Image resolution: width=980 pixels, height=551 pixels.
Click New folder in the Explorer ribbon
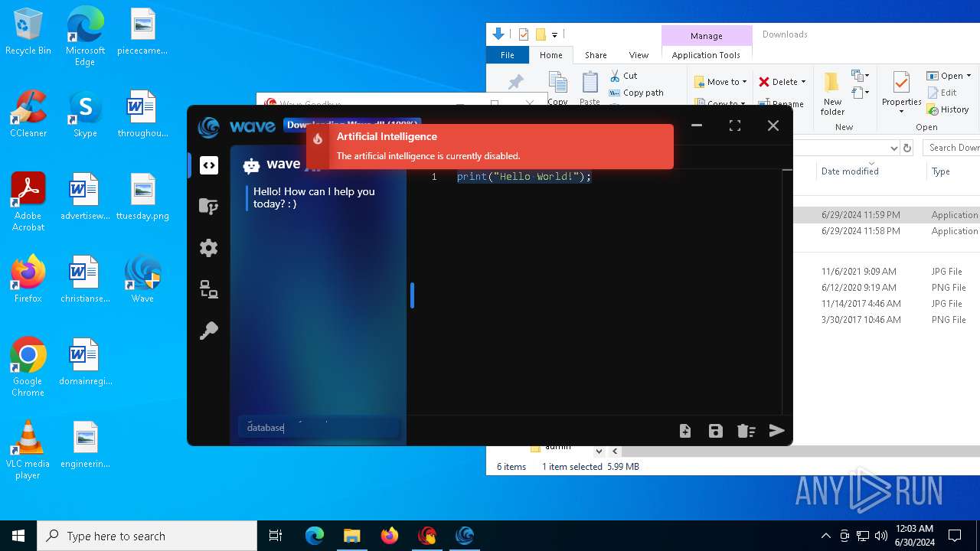click(832, 93)
